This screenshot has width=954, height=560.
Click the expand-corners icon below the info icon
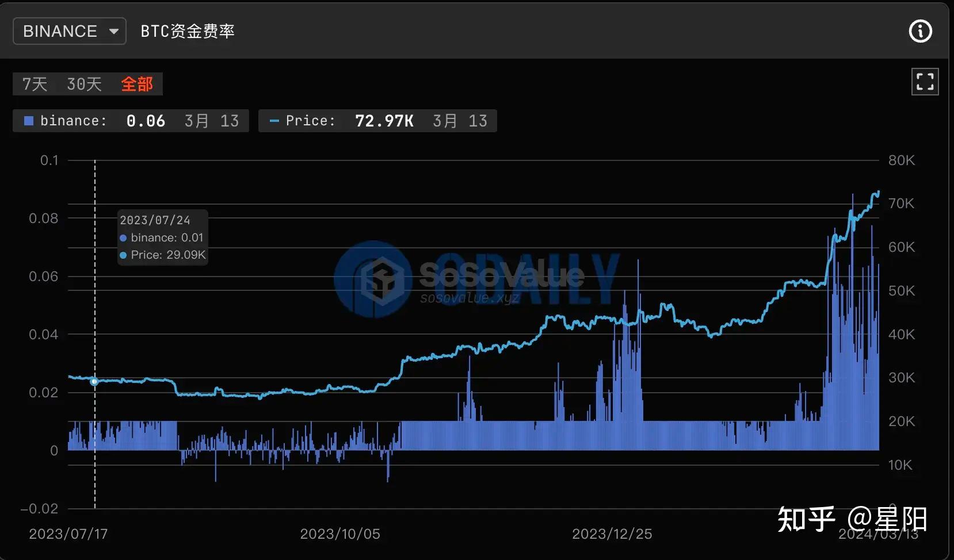coord(925,82)
